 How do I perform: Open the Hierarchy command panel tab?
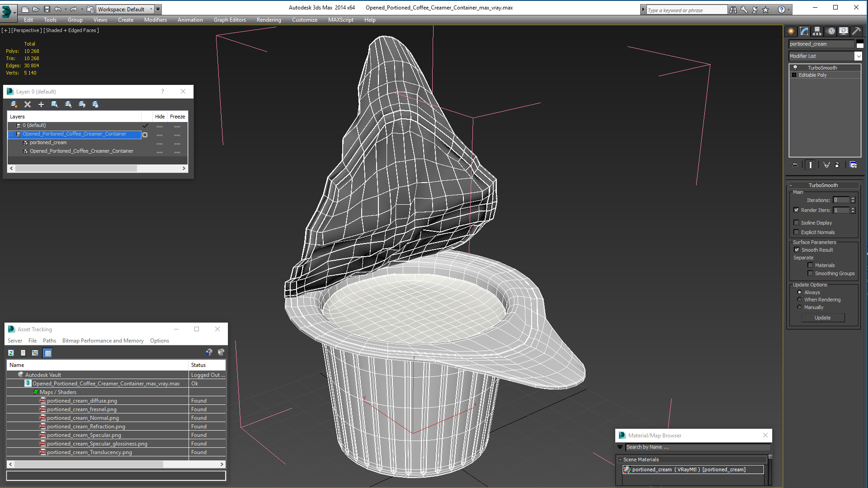[817, 31]
